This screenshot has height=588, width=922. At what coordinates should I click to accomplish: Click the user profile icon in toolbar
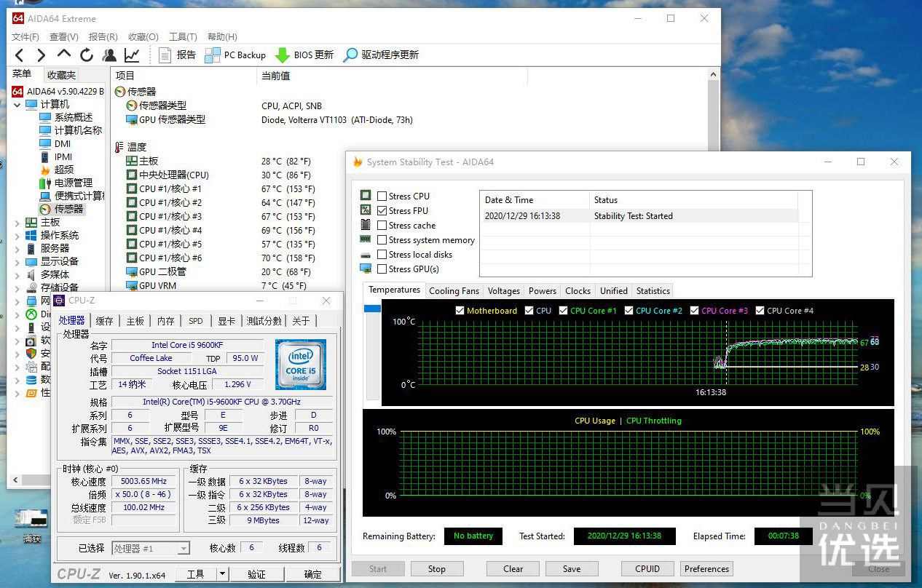coord(109,55)
